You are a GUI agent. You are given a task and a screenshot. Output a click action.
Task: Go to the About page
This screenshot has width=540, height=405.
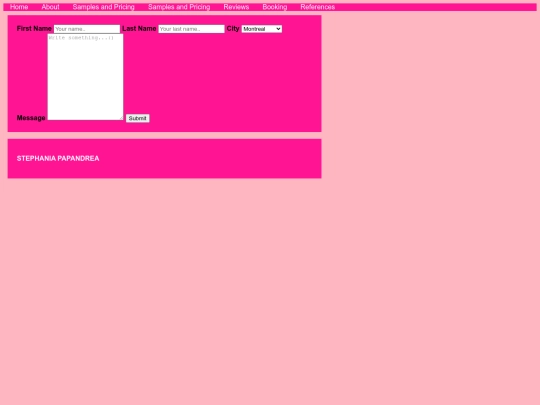pos(50,7)
